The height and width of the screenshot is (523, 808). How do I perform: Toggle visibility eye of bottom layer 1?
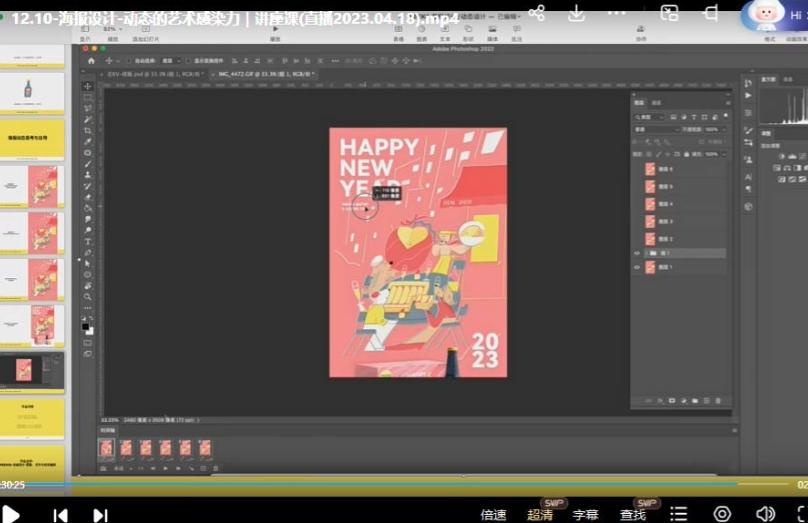click(x=637, y=268)
